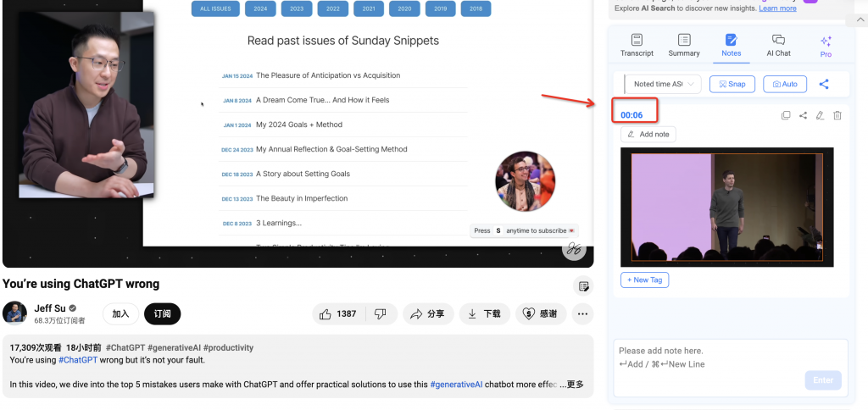Click the Enter button in note box
Image resolution: width=868 pixels, height=410 pixels.
pyautogui.click(x=823, y=380)
